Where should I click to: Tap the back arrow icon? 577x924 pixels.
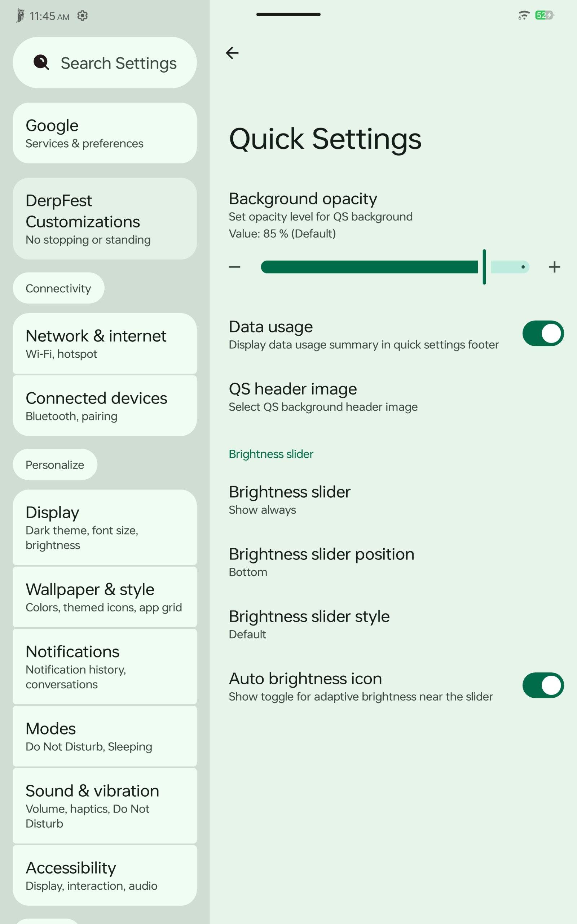[x=232, y=53]
